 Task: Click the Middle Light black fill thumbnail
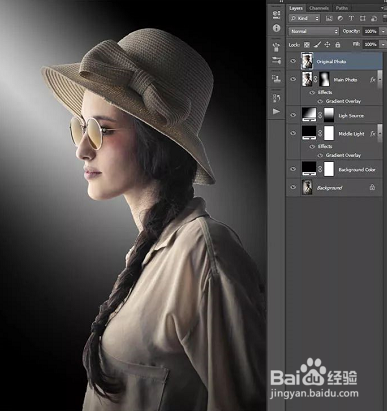(x=309, y=132)
